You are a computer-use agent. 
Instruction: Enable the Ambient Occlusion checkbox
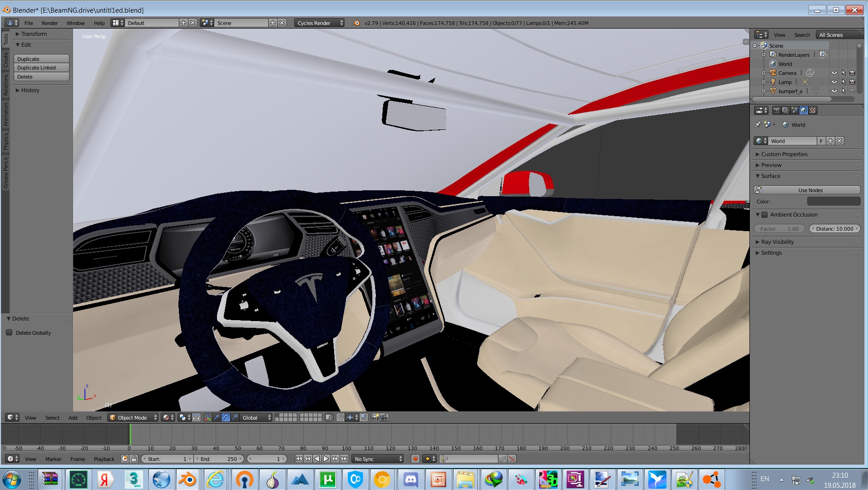[x=764, y=214]
